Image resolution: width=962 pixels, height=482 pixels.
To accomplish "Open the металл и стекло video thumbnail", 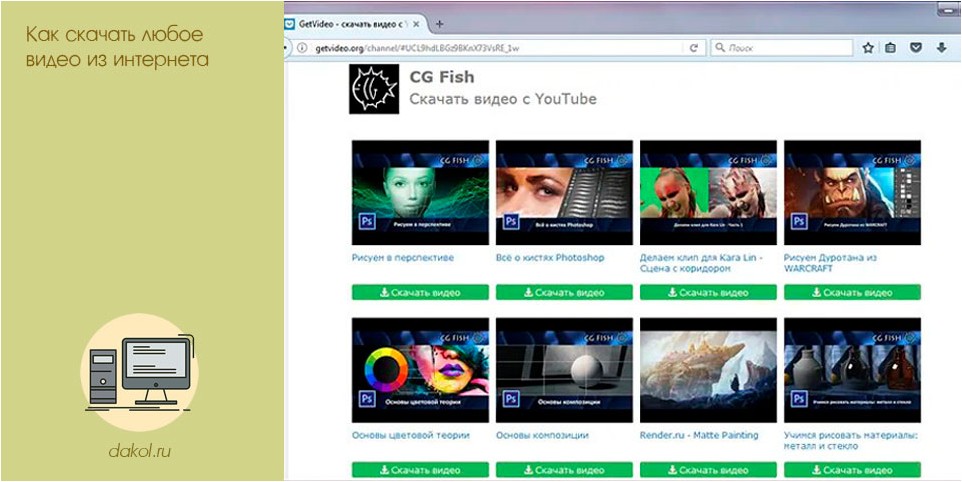I will click(852, 370).
